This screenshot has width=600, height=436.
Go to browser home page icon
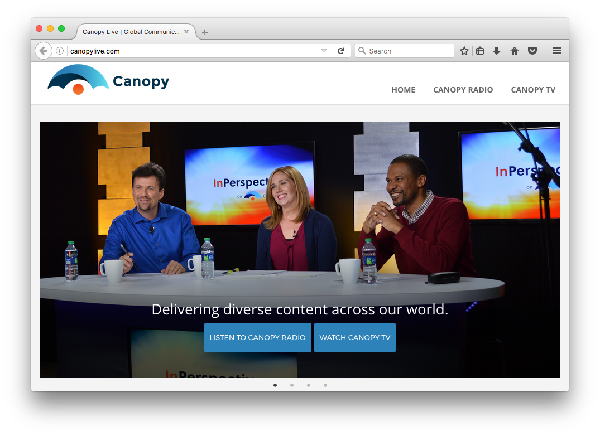pos(514,51)
